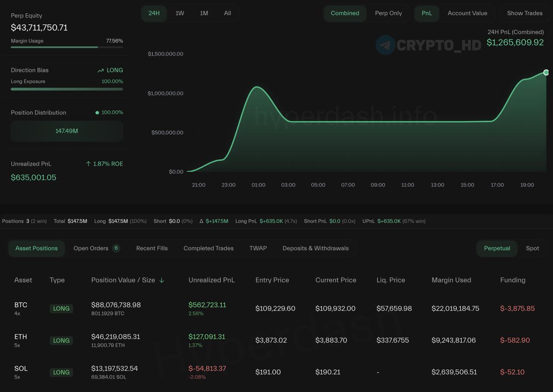Open the Deposits & Withdrawals tab
This screenshot has width=553, height=392.
coord(315,248)
